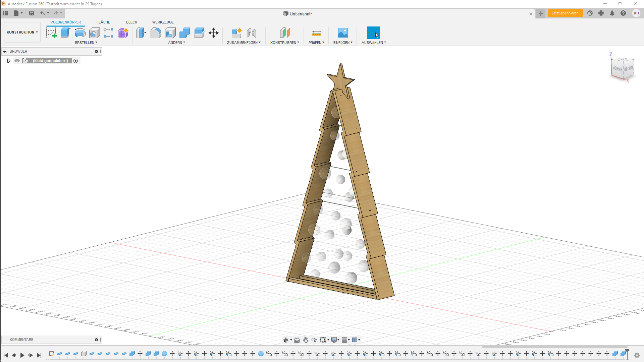Click the Jetzt abonnieren button
Viewport: 644px width, 362px height.
pyautogui.click(x=565, y=13)
